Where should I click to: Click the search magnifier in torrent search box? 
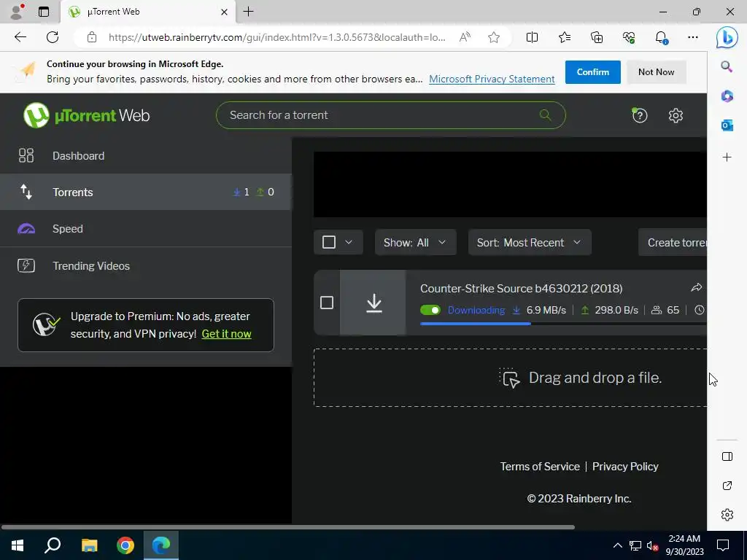point(545,114)
